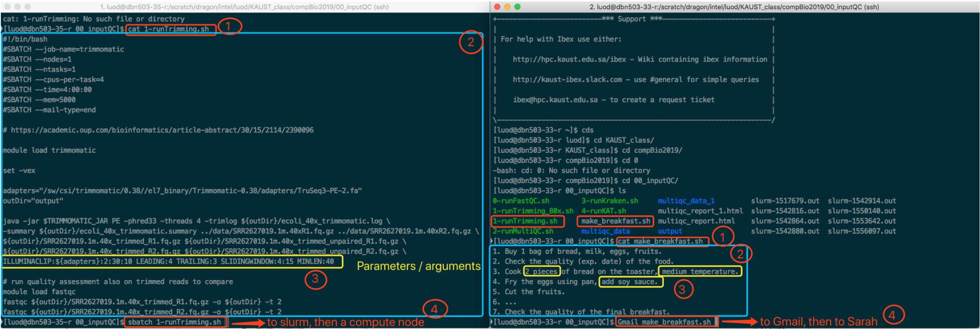Click the '4-runKAT.sh' file name
The image size is (980, 329).
(604, 211)
